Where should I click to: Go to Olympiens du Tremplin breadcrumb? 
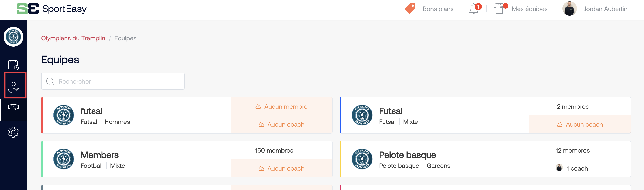click(x=73, y=38)
